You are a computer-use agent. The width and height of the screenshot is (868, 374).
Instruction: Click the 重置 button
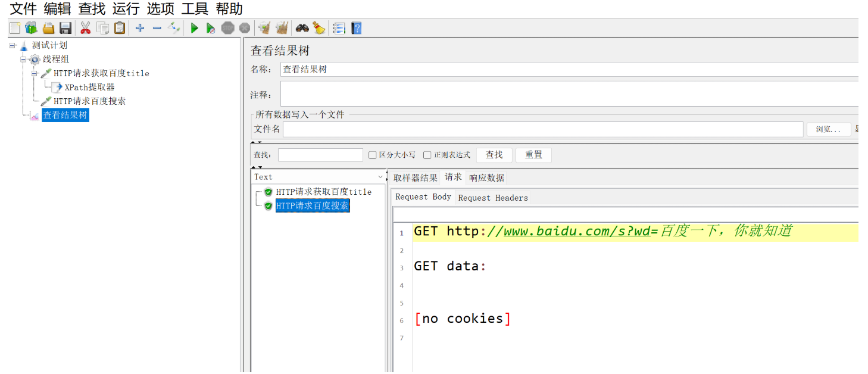[533, 155]
